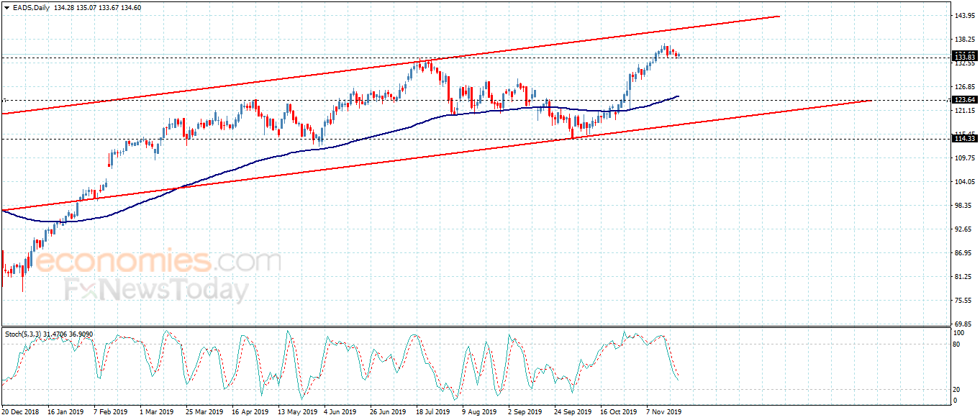The width and height of the screenshot is (980, 420).
Task: Click the 143.95 price axis label
Action: pyautogui.click(x=964, y=16)
